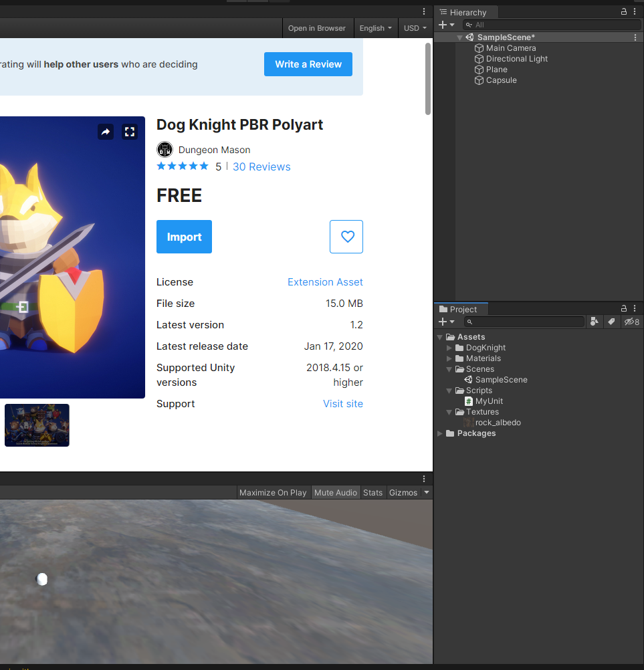Expand the Packages folder

tap(440, 433)
